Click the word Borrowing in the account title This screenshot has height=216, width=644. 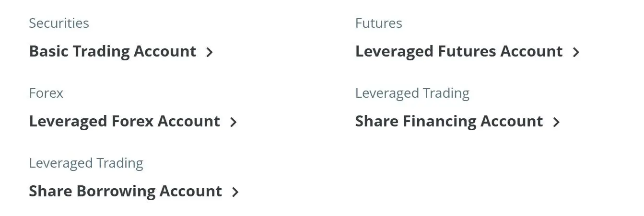[116, 192]
